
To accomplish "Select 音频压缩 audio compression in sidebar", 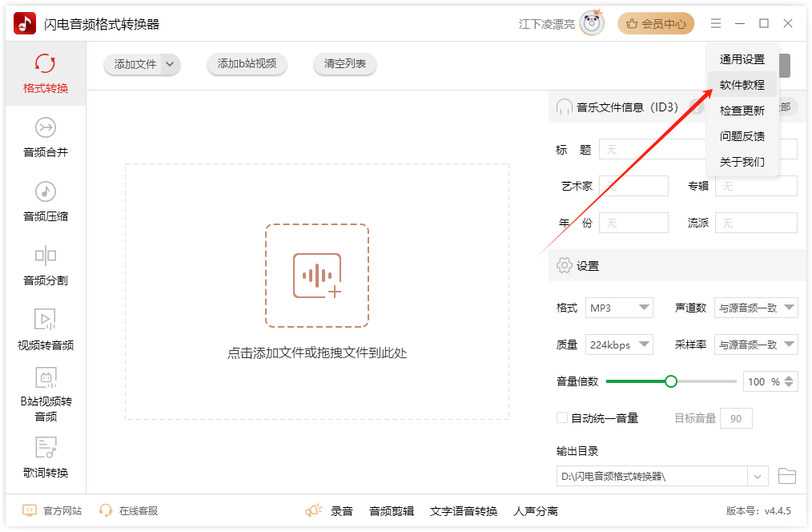I will pyautogui.click(x=46, y=201).
